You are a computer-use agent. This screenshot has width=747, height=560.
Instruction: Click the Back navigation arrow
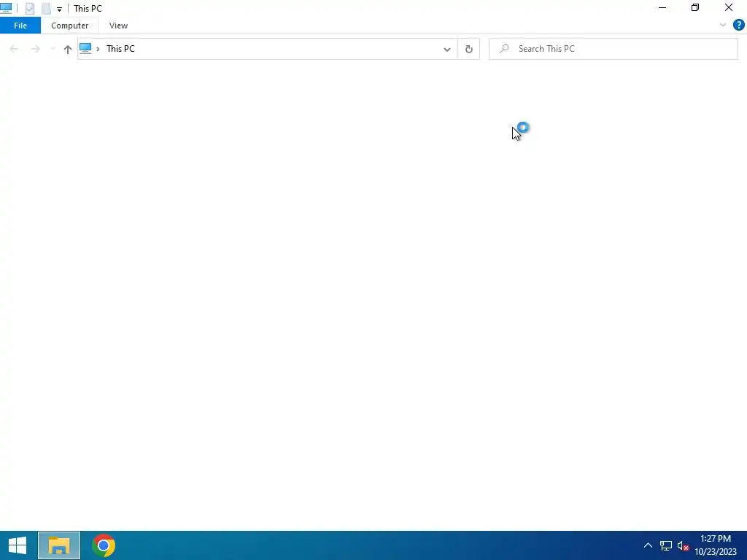click(14, 49)
